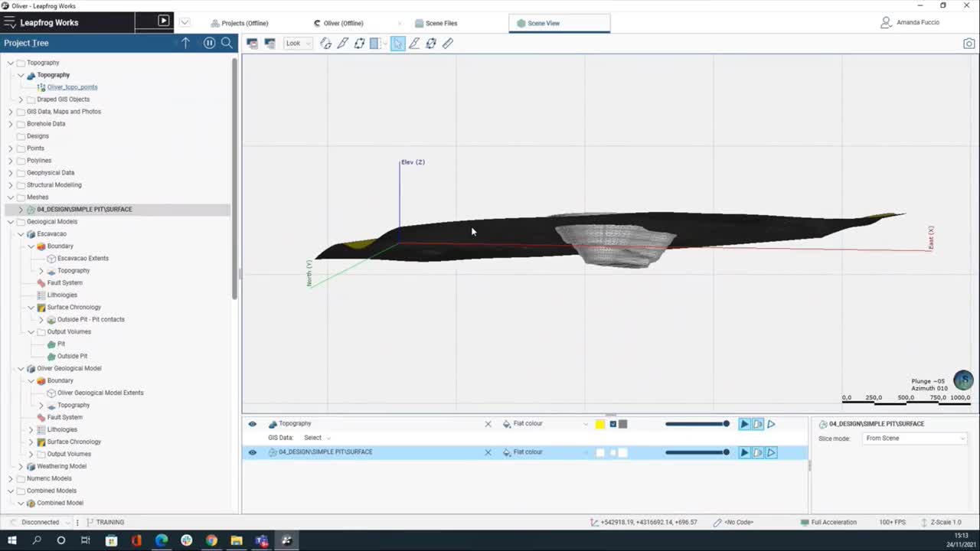Click the rotation tool after the pencil icon
The width and height of the screenshot is (980, 551).
click(431, 44)
